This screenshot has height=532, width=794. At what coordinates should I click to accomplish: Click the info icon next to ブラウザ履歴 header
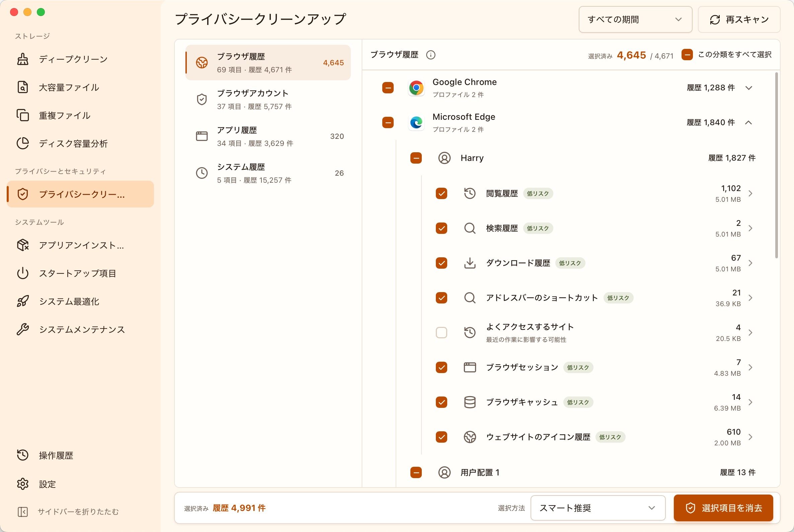[431, 55]
